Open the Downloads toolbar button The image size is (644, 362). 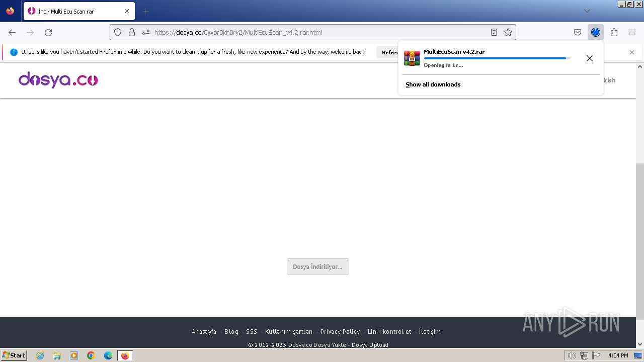[596, 32]
